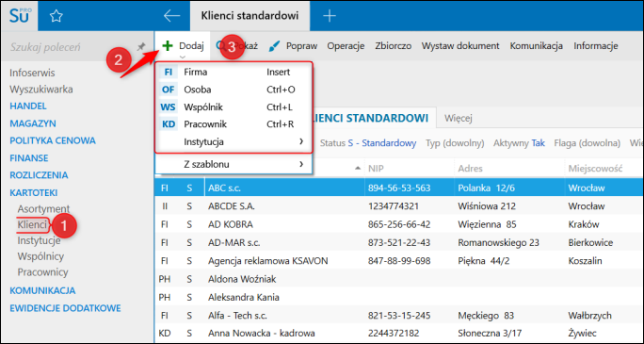Viewport: 644px width, 344px height.
Task: Switch to the Więcej tab
Action: click(459, 119)
